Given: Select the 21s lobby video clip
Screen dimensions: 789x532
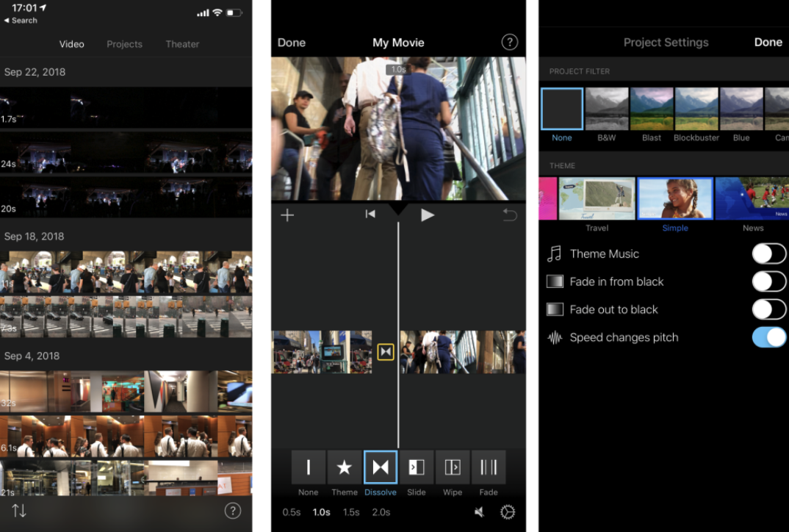Looking at the screenshot, I should [126, 478].
